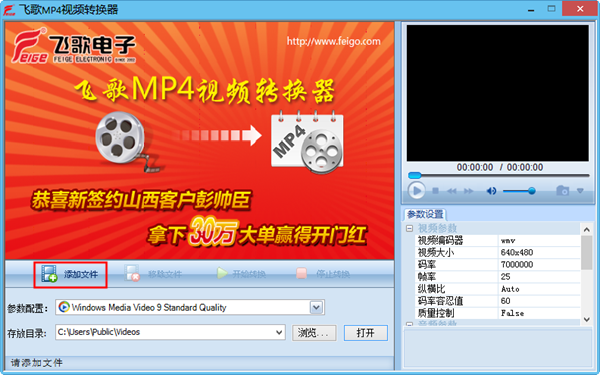Image resolution: width=600 pixels, height=375 pixels.
Task: Rewind the preview video
Action: coord(452,191)
